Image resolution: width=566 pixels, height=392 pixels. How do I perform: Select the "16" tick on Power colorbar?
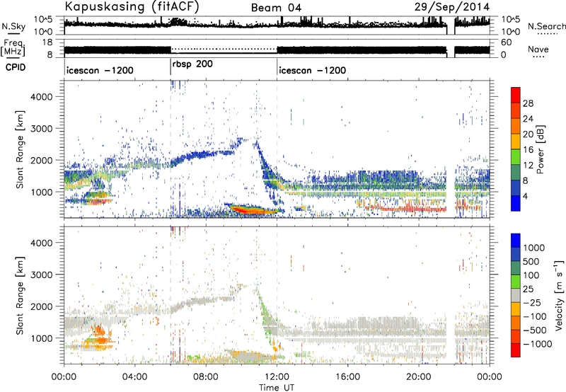[x=528, y=150]
